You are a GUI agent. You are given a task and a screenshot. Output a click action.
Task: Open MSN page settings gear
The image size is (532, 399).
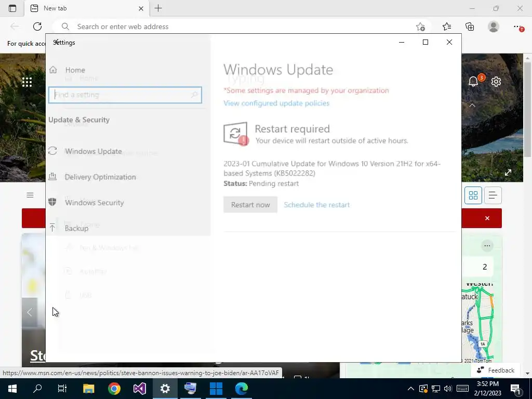[x=496, y=82]
